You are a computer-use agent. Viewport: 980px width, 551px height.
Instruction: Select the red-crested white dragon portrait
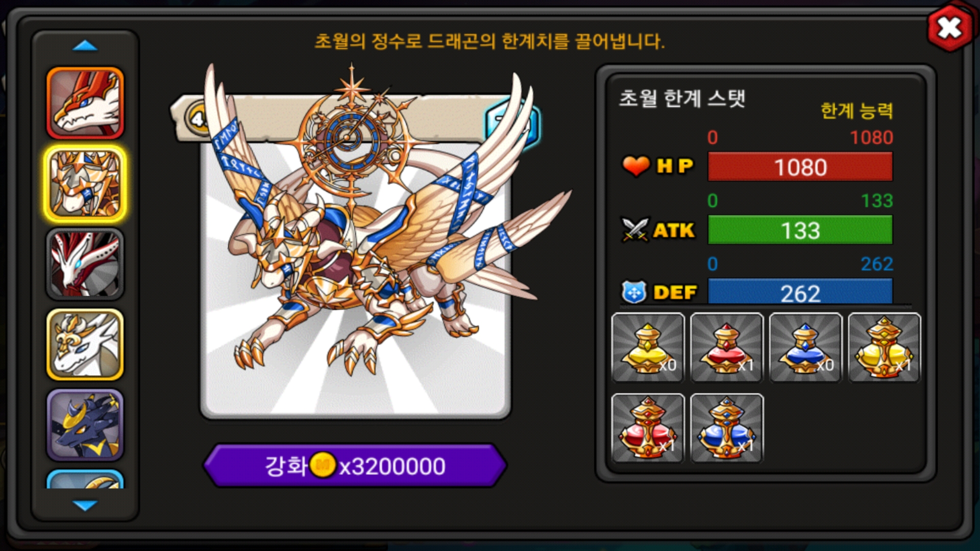click(85, 103)
